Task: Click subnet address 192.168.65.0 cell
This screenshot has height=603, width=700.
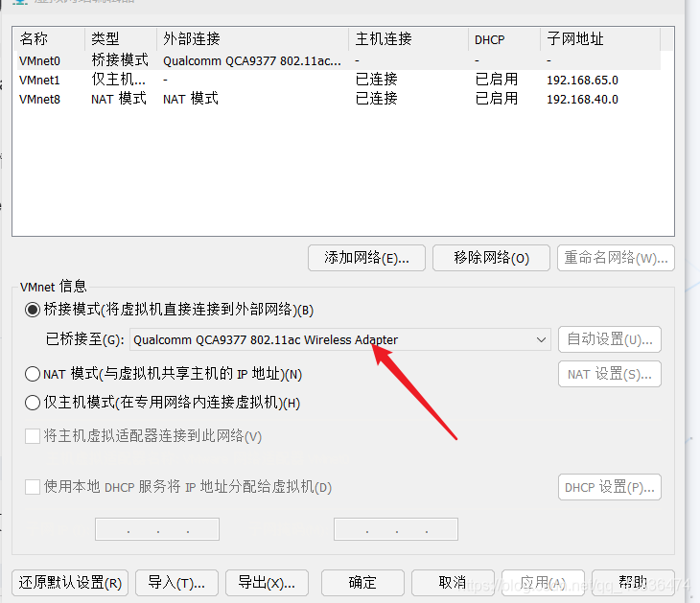Action: coord(583,81)
